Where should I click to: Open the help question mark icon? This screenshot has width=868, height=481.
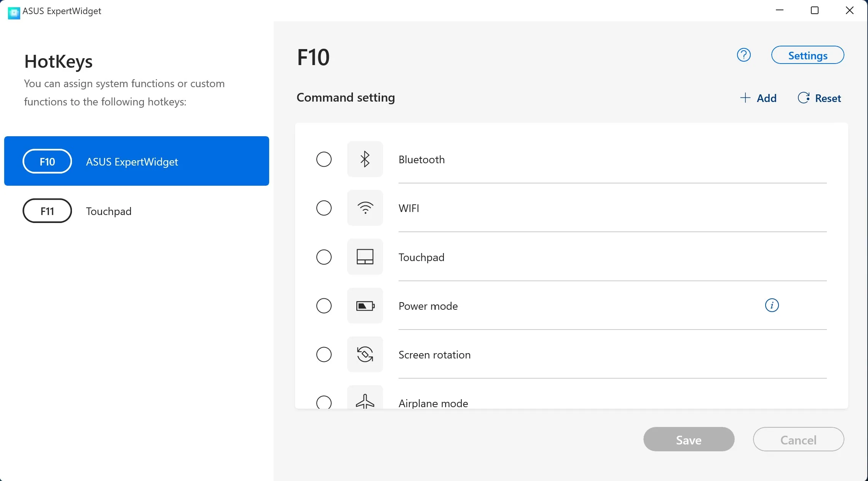(x=744, y=55)
